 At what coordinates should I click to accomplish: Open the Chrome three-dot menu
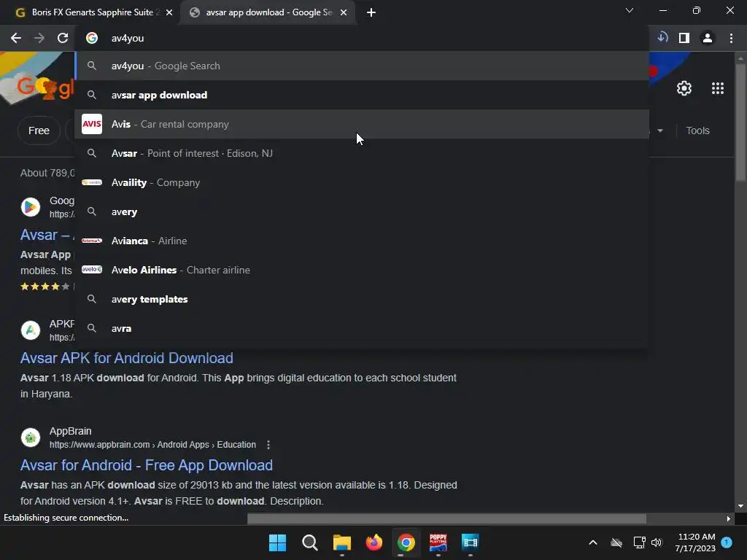[x=731, y=38]
